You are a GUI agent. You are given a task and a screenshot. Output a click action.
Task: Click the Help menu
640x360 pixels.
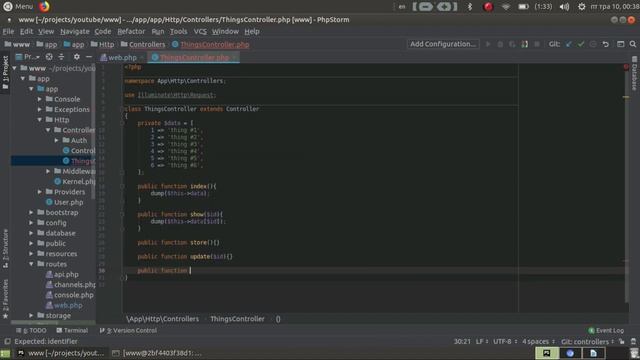252,31
